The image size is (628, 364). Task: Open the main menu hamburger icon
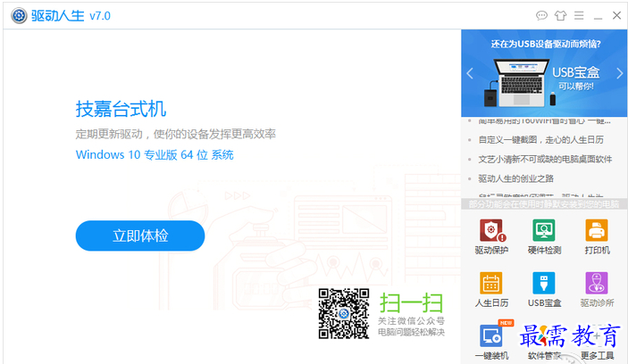(579, 15)
